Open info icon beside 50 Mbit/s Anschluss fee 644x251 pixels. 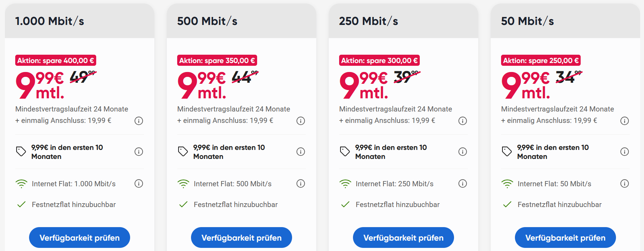point(625,121)
